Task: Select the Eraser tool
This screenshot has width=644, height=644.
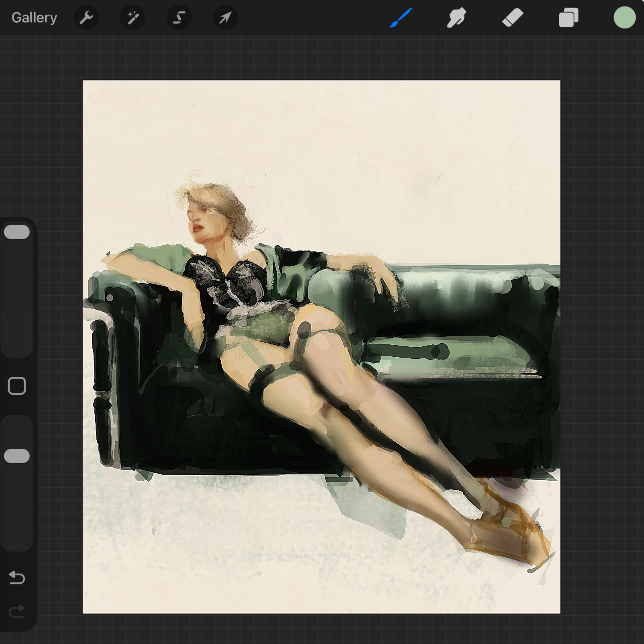Action: [x=512, y=18]
